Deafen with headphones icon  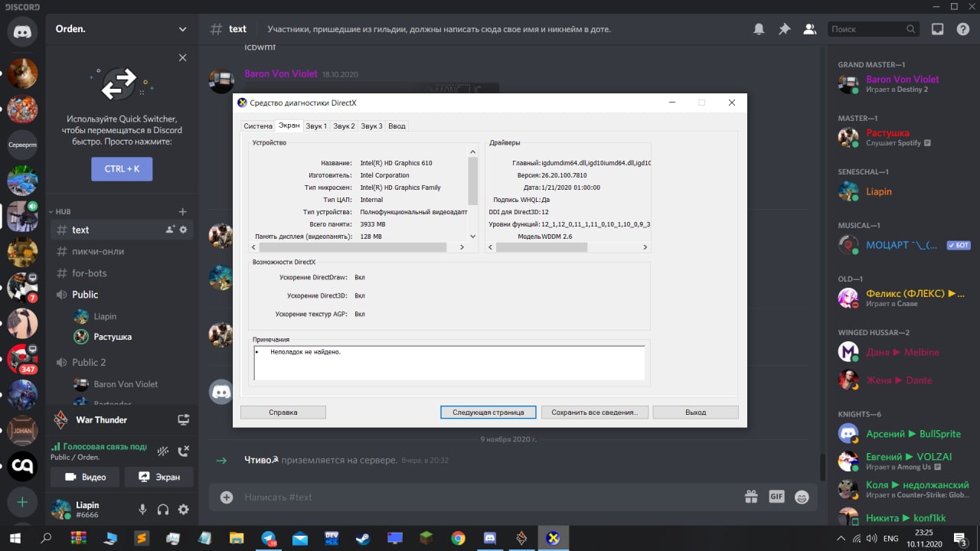click(x=163, y=510)
